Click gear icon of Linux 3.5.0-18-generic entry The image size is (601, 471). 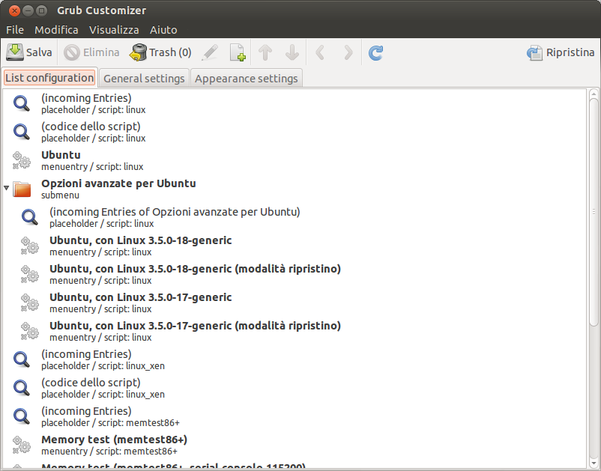(x=30, y=246)
